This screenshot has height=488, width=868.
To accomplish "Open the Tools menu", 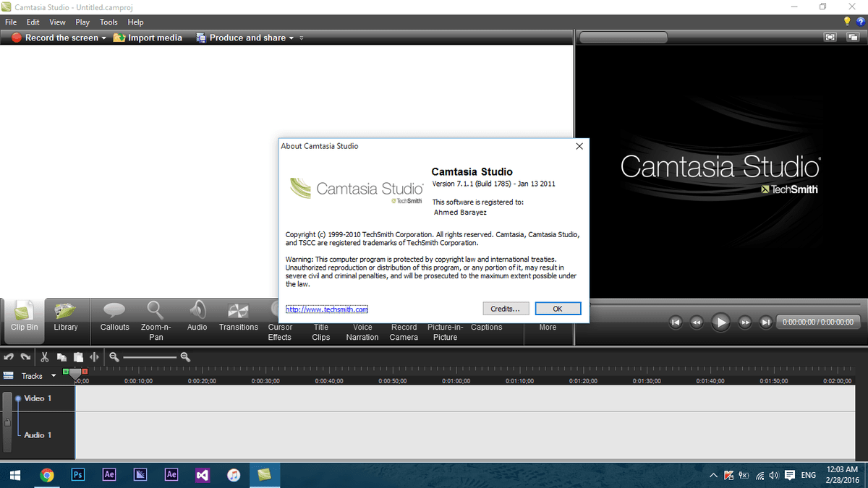I will click(109, 22).
